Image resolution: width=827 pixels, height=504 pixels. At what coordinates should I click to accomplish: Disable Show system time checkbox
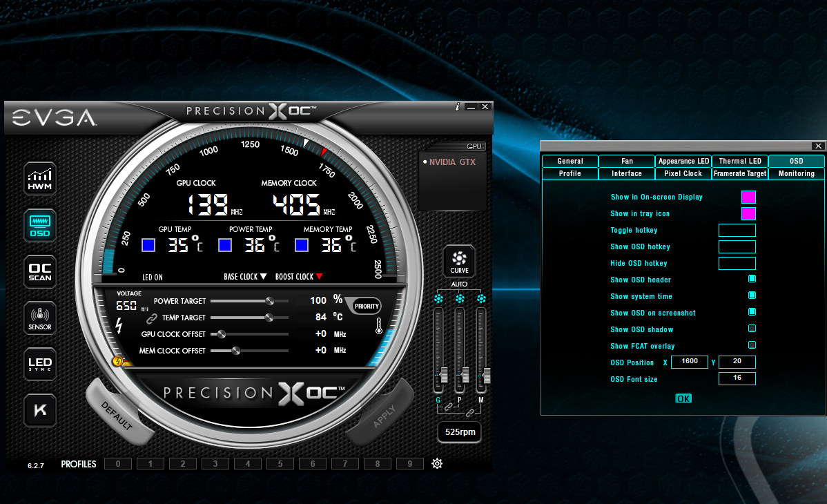tap(752, 295)
